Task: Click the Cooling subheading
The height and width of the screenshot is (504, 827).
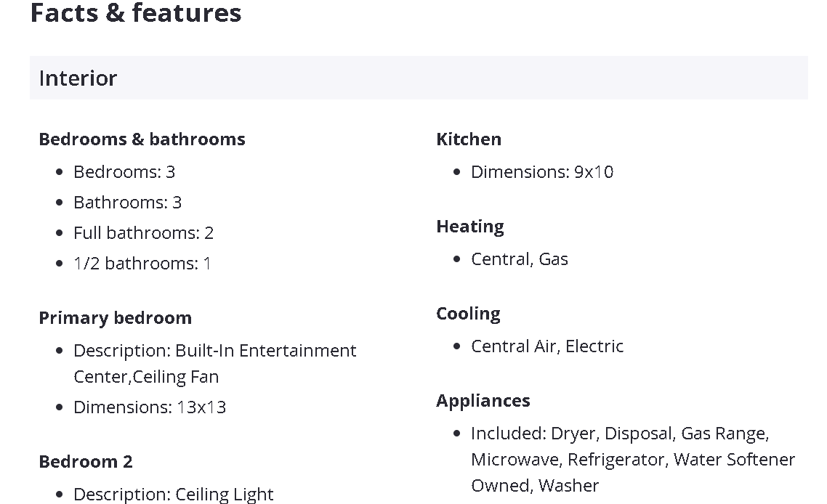Action: [x=468, y=314]
